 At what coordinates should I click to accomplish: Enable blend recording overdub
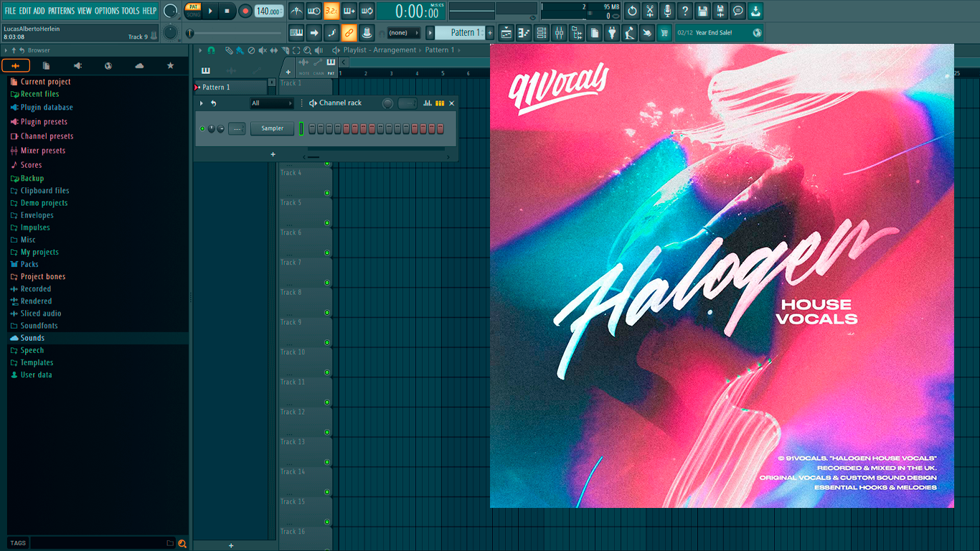349,11
